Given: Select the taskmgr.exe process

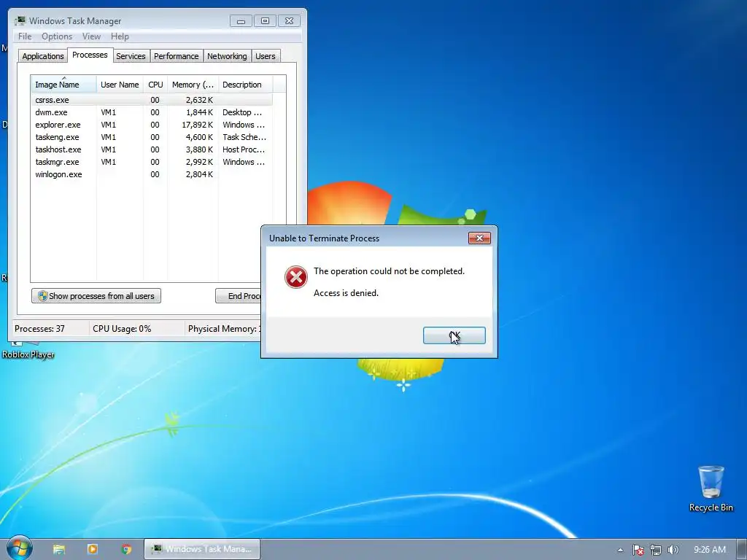Looking at the screenshot, I should [x=152, y=162].
